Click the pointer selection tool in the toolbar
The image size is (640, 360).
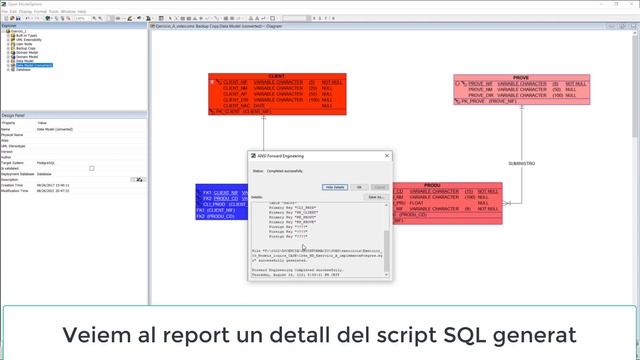[x=170, y=18]
